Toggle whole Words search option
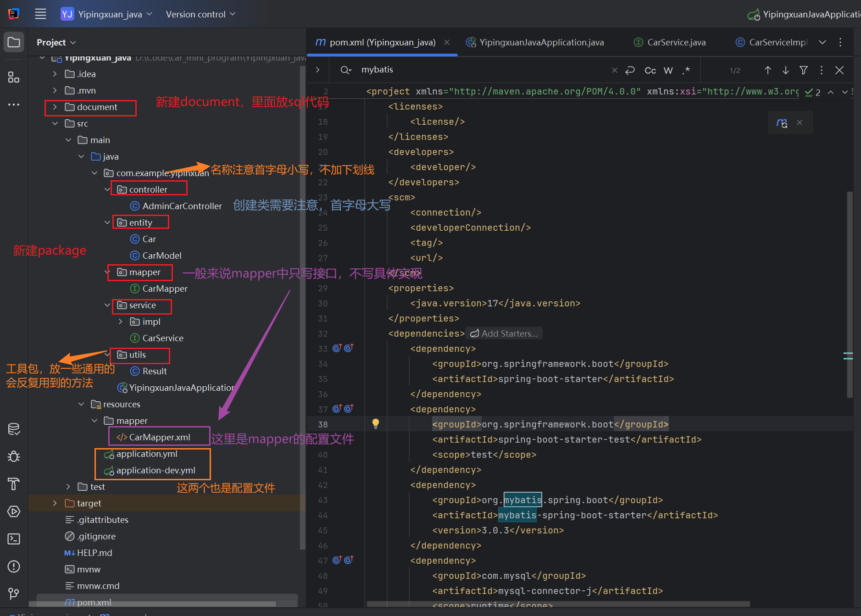 668,70
